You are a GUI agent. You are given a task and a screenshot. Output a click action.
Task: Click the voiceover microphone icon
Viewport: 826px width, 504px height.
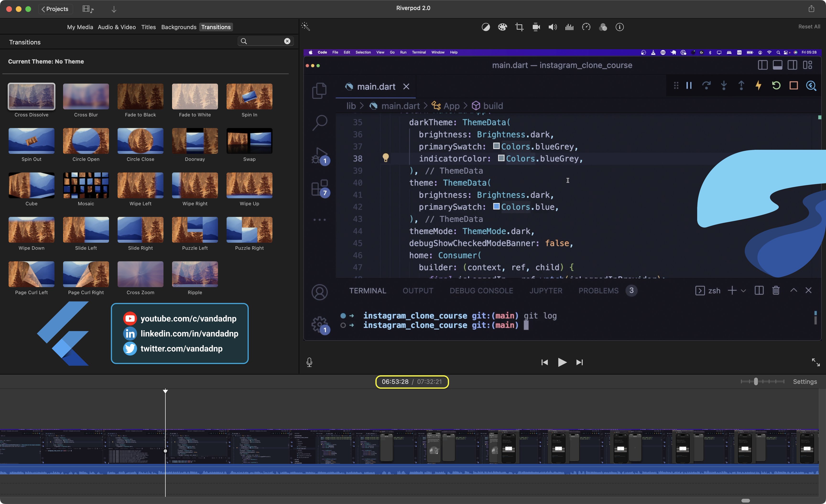pos(310,362)
